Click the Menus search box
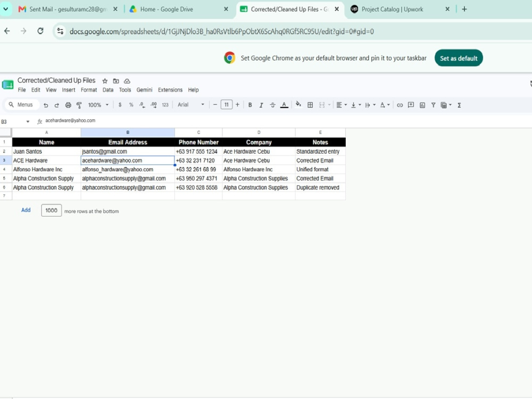Viewport: 532px width, 399px height. tap(22, 105)
